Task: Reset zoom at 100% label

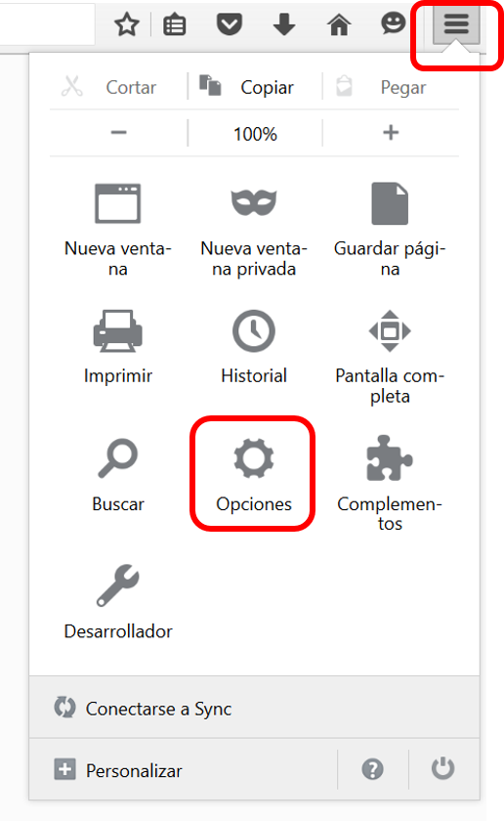Action: (255, 134)
